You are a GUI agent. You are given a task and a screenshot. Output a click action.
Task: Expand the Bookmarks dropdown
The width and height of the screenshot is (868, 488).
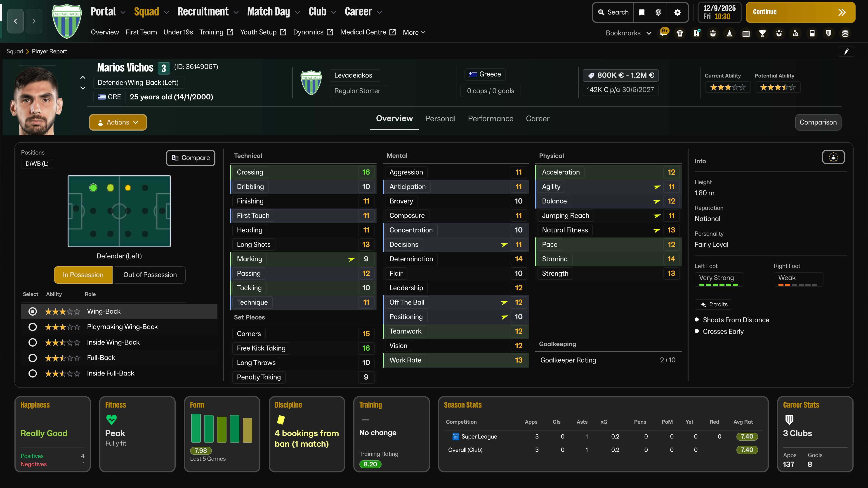628,33
